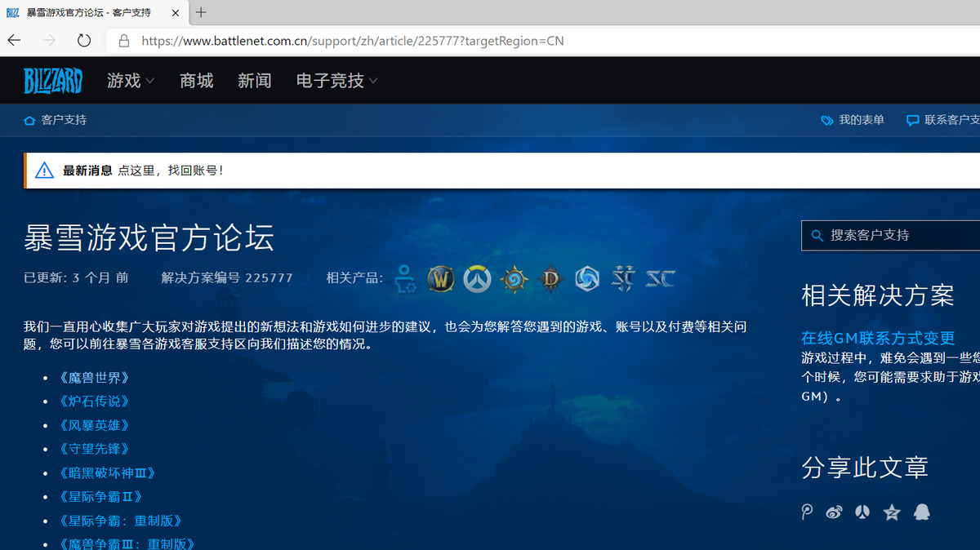Expand the 游戏 dropdown menu

click(x=131, y=81)
